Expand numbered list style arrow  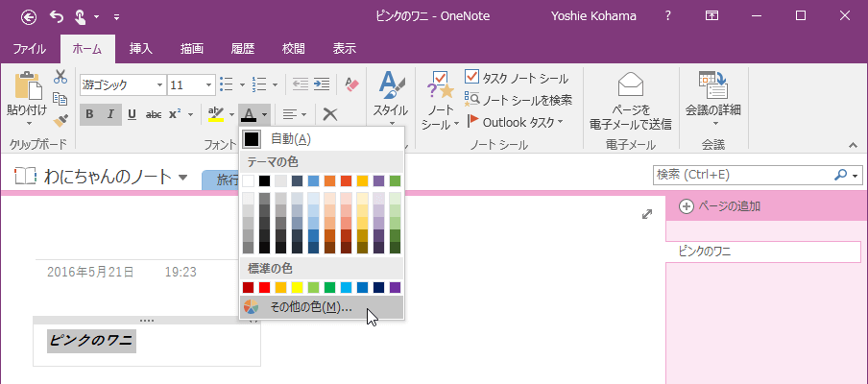[x=275, y=84]
